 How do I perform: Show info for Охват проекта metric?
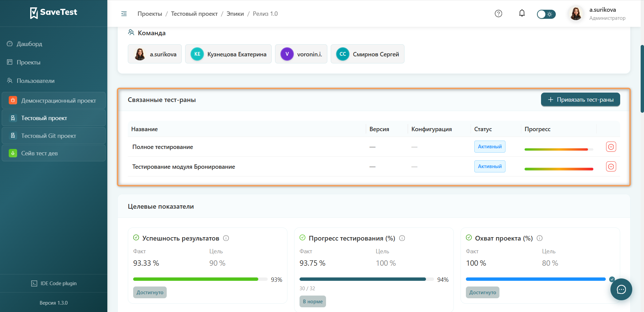coord(540,238)
